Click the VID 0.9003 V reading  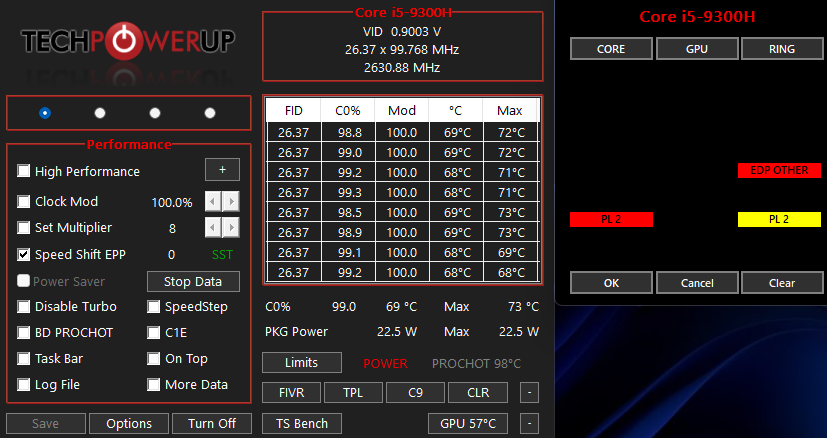402,32
